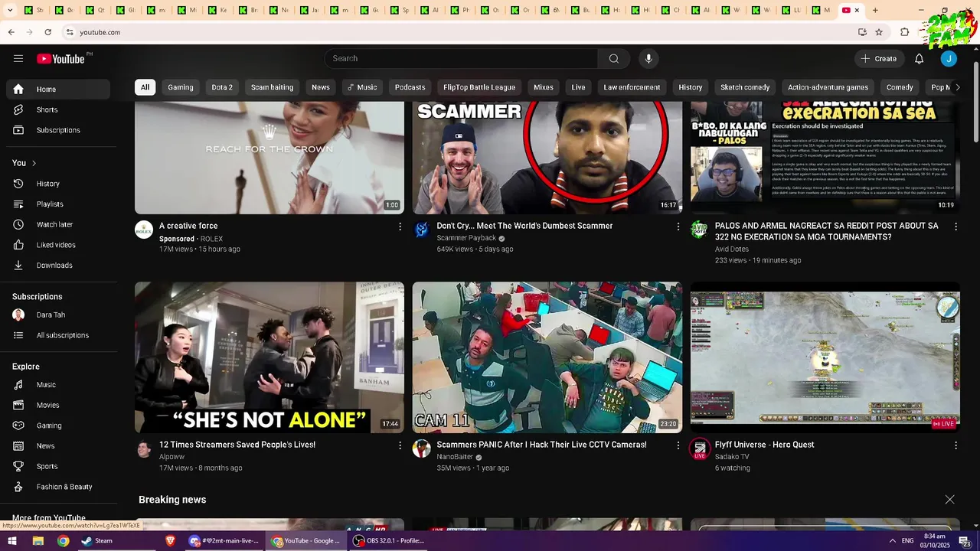Viewport: 980px width, 551px height.
Task: Open the 'SHE'S NOT ALONE' video thumbnail
Action: [x=269, y=357]
